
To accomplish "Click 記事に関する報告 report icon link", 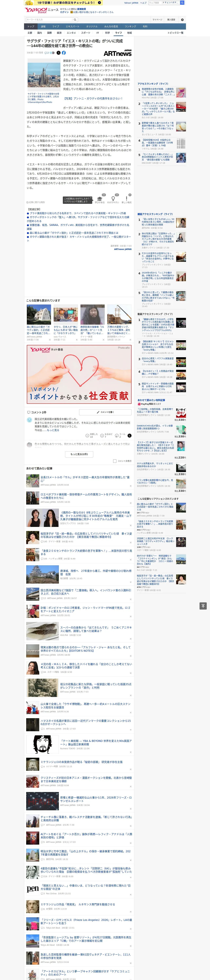I will [35, 202].
